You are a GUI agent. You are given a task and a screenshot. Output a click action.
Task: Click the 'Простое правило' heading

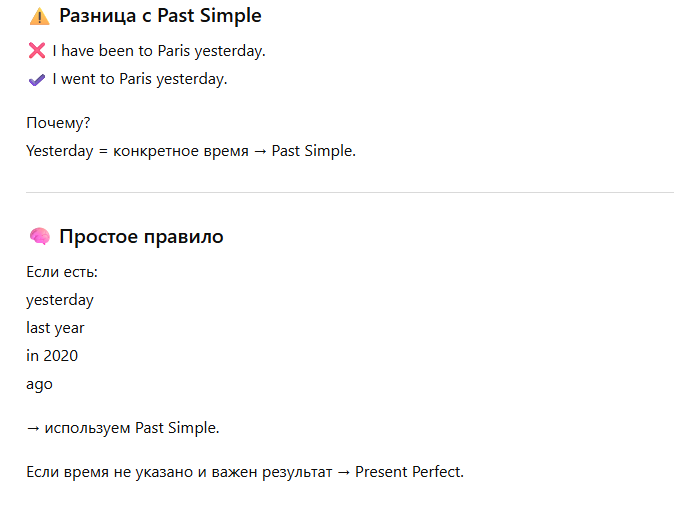click(x=141, y=237)
